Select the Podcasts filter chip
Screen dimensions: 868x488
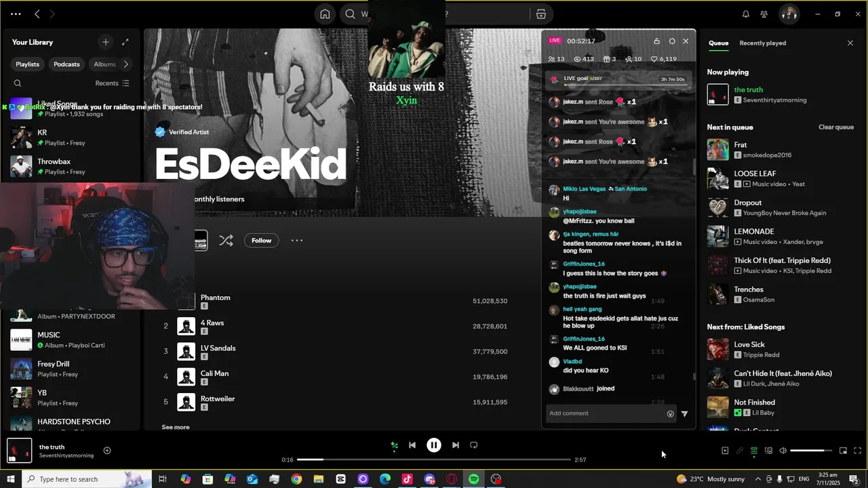pos(66,64)
